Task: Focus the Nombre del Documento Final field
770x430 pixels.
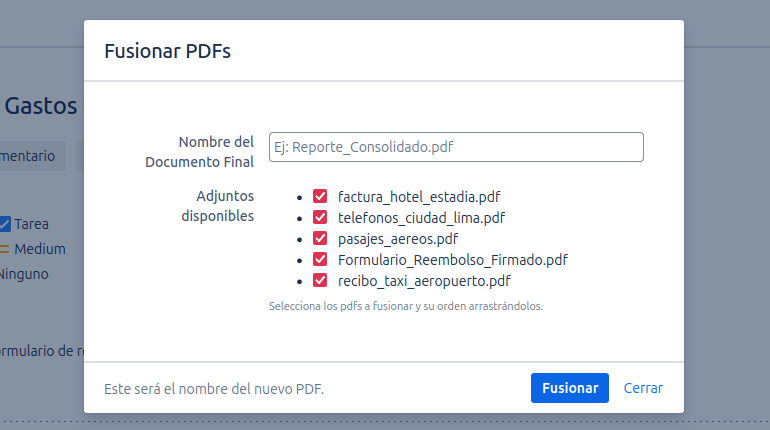Action: pyautogui.click(x=456, y=147)
